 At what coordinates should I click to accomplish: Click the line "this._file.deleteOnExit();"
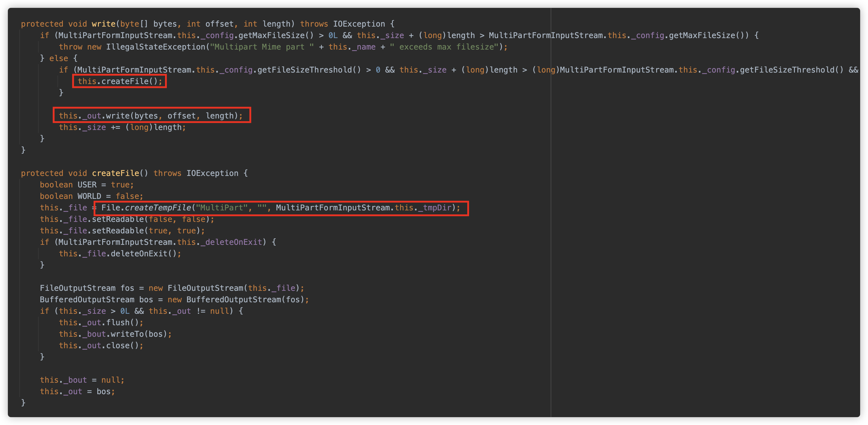120,253
